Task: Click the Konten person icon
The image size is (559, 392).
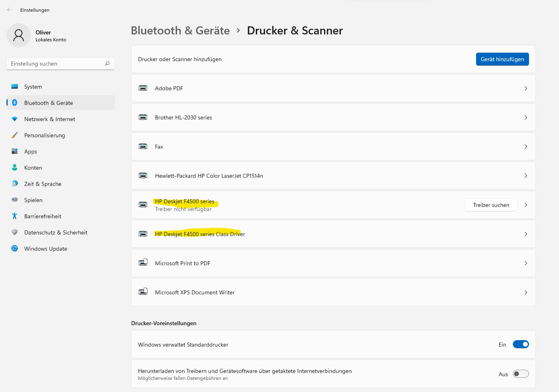Action: pos(15,167)
